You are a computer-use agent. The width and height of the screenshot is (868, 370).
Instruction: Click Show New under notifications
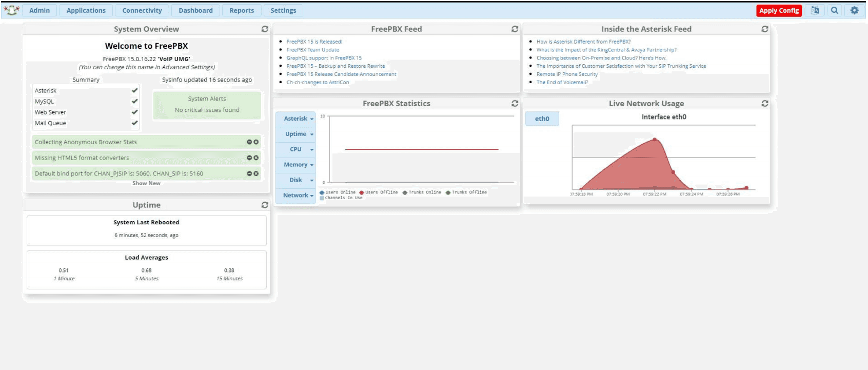click(146, 183)
